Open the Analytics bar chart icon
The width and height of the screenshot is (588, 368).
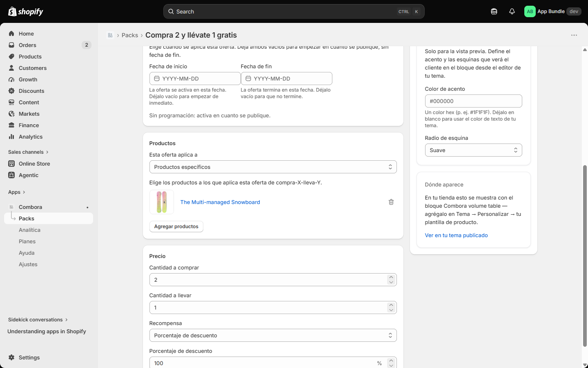(11, 137)
